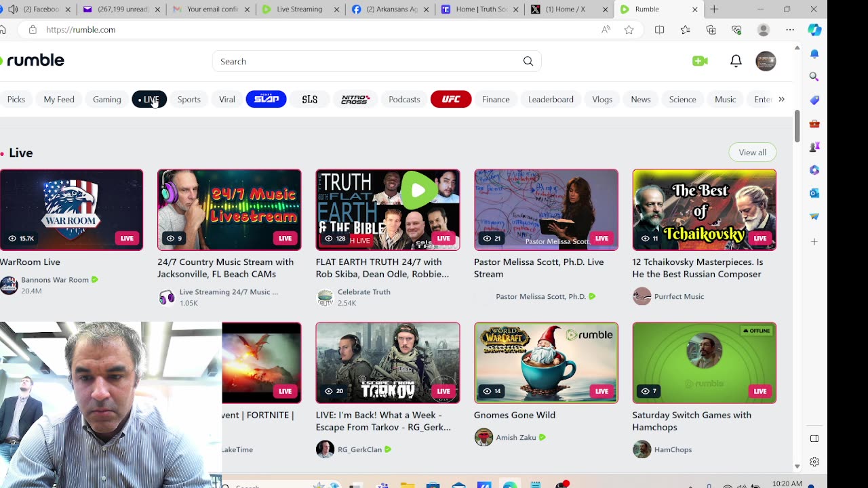Select the Leaderboard category tab

551,99
